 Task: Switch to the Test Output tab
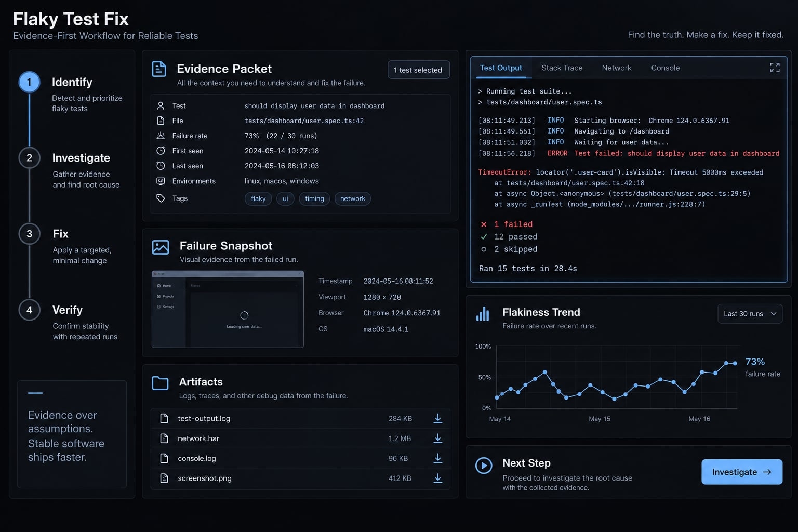click(x=501, y=68)
